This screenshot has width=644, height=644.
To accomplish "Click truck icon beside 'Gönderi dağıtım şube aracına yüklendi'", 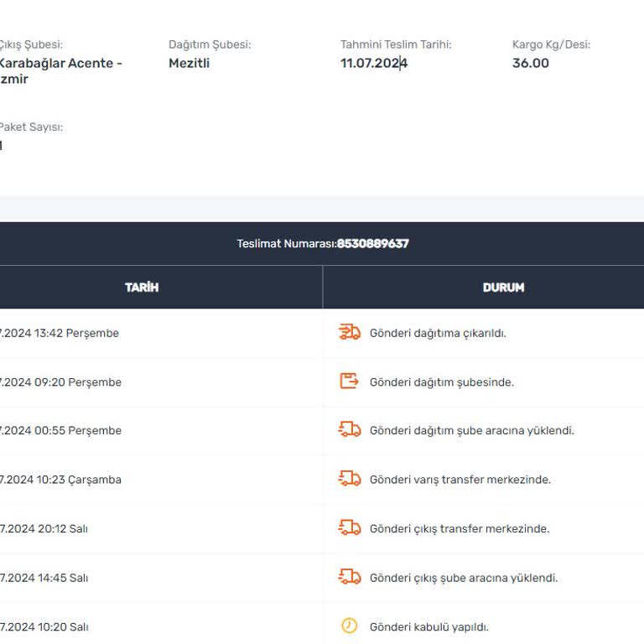I will tap(350, 429).
